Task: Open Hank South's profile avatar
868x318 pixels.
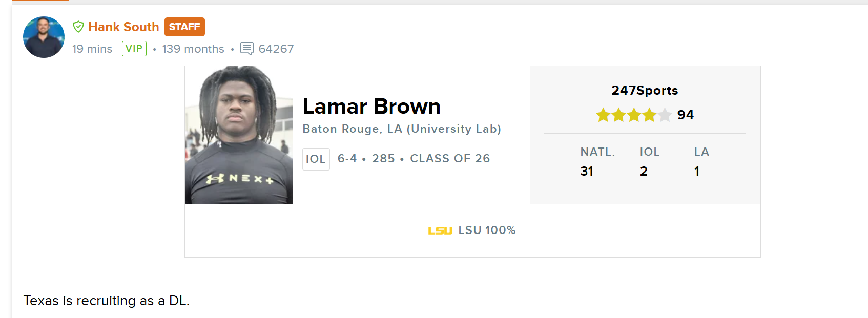Action: 44,37
